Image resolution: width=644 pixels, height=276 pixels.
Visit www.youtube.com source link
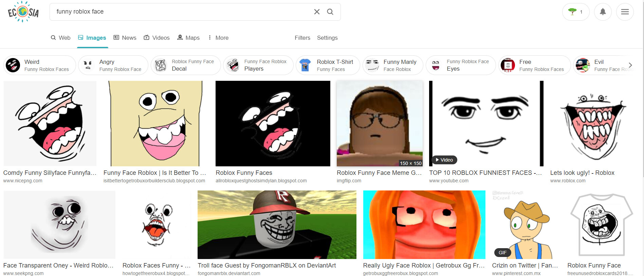coord(449,181)
